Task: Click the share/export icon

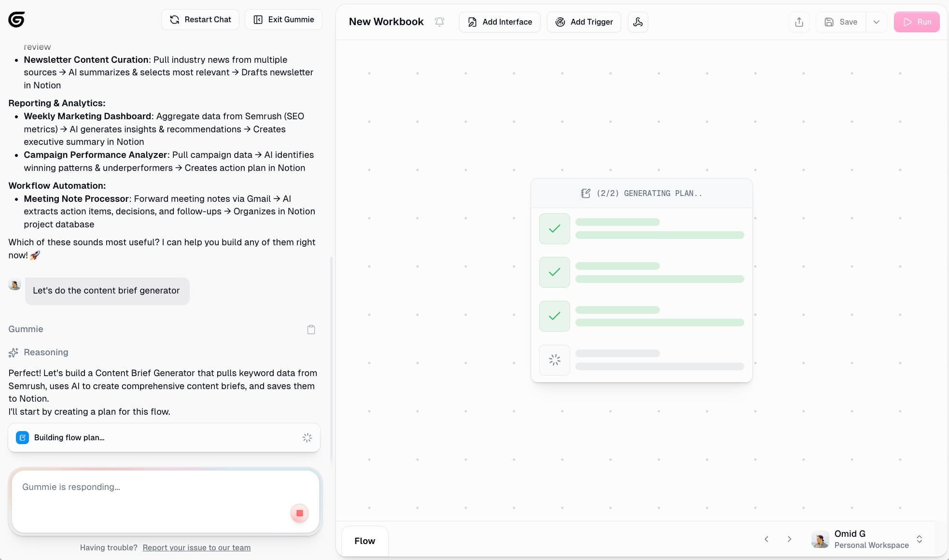Action: point(799,22)
